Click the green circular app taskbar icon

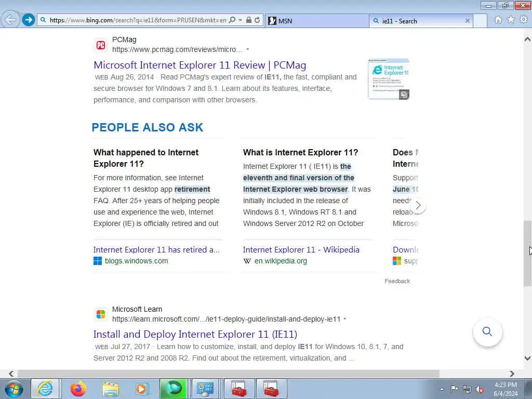click(x=174, y=389)
